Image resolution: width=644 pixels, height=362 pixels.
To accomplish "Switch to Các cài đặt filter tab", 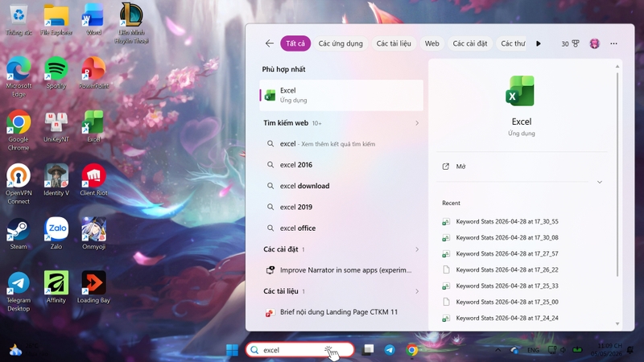I will pos(470,43).
